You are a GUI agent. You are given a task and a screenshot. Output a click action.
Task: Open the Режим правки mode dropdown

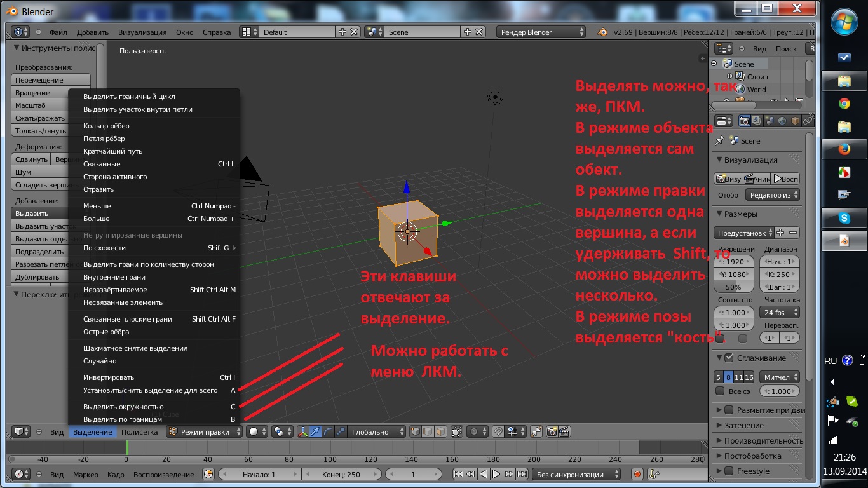pyautogui.click(x=205, y=431)
